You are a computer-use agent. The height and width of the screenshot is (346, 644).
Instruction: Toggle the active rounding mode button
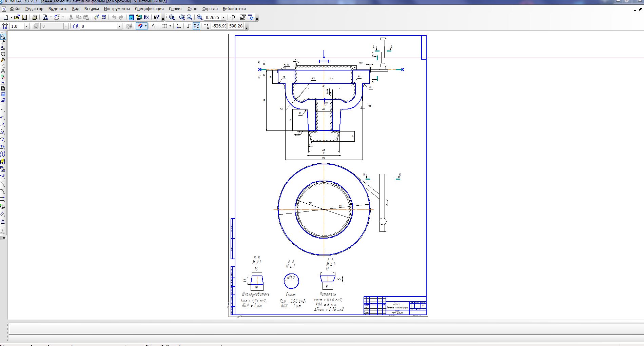[196, 26]
